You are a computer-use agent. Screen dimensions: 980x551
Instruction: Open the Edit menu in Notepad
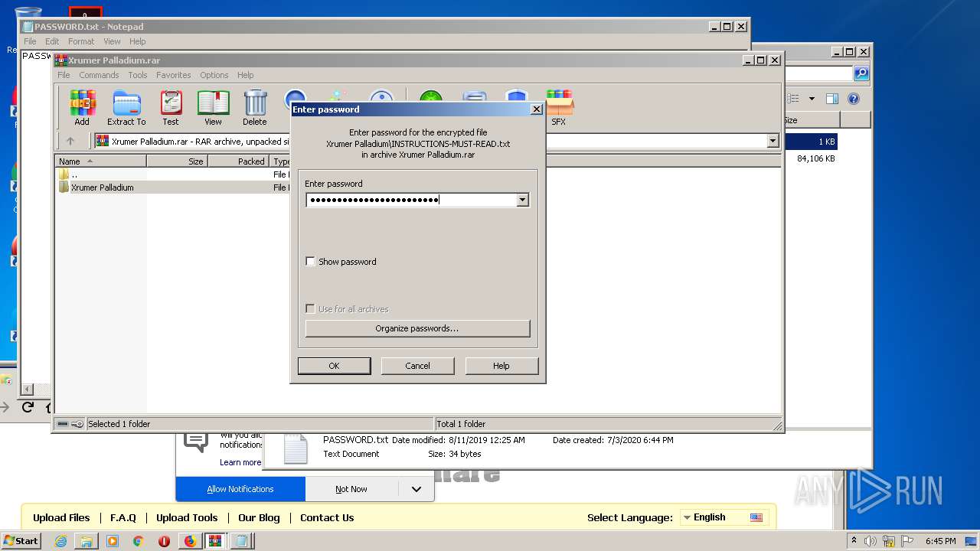(52, 41)
